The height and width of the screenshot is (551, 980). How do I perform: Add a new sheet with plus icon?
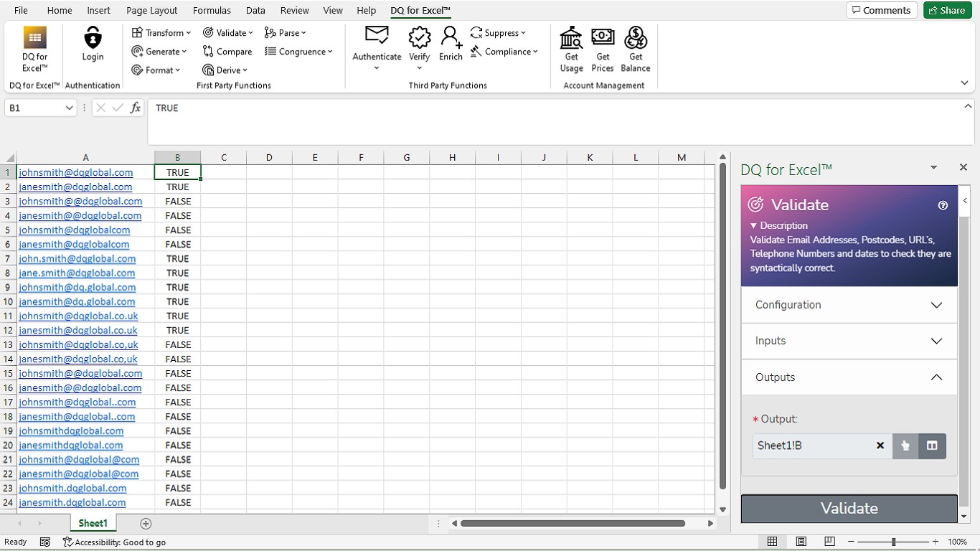click(x=146, y=524)
